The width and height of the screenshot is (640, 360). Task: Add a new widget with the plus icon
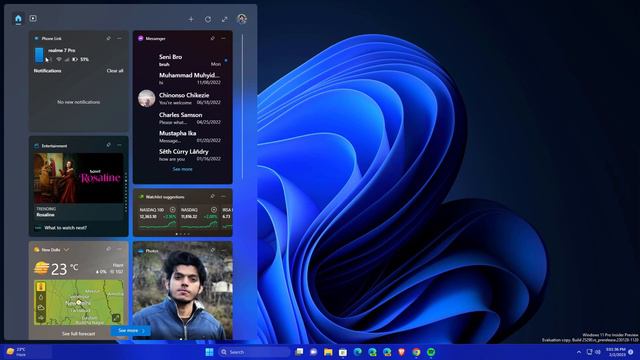tap(191, 19)
